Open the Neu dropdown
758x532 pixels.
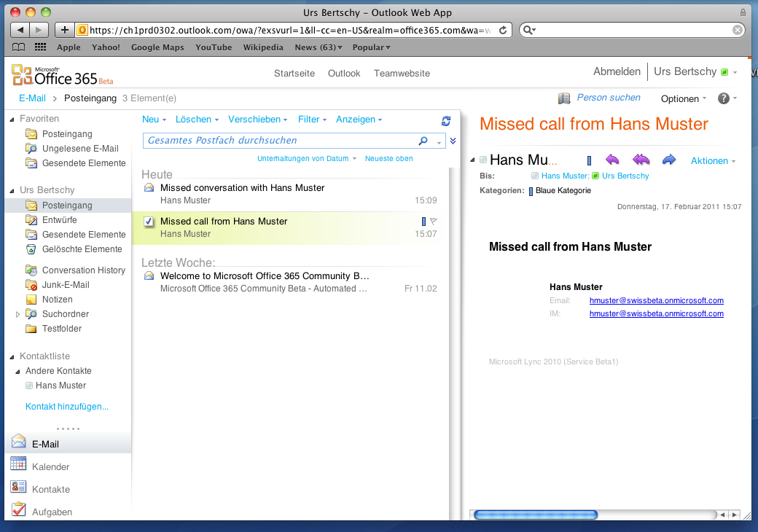click(x=154, y=120)
